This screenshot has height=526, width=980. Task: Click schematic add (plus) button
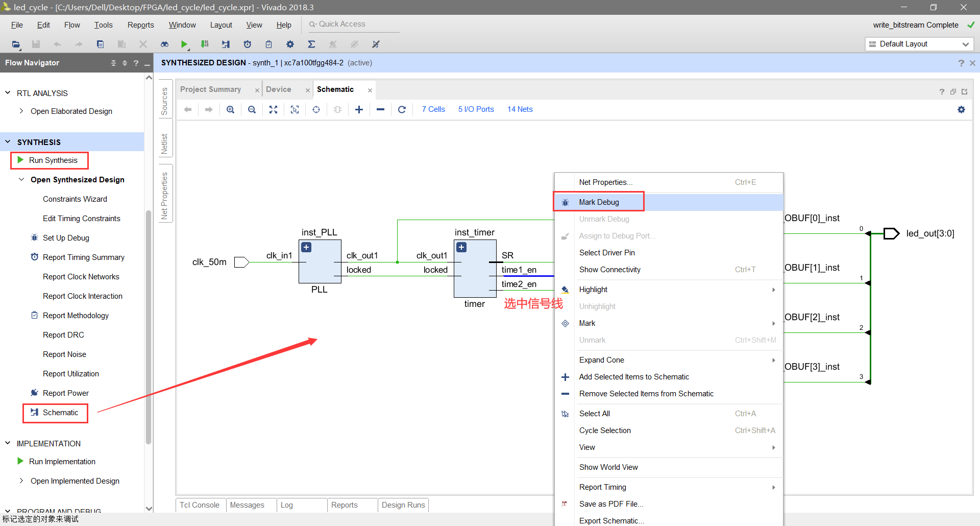(x=359, y=109)
